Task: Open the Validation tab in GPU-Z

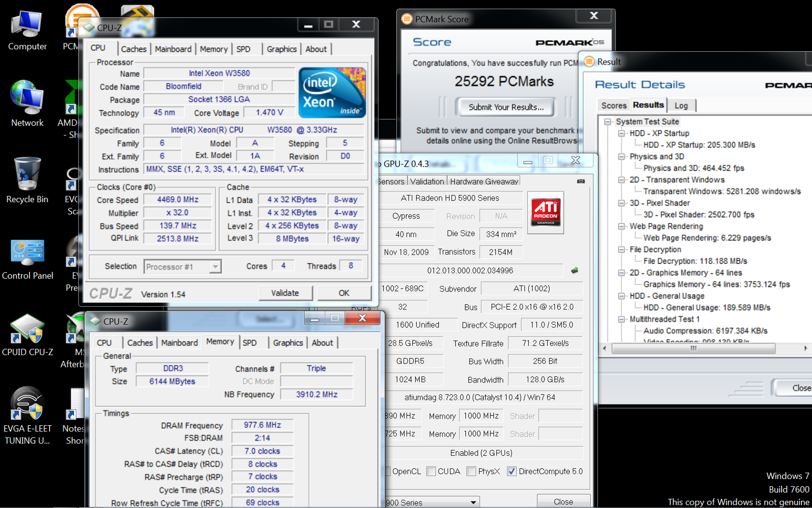Action: click(x=427, y=181)
